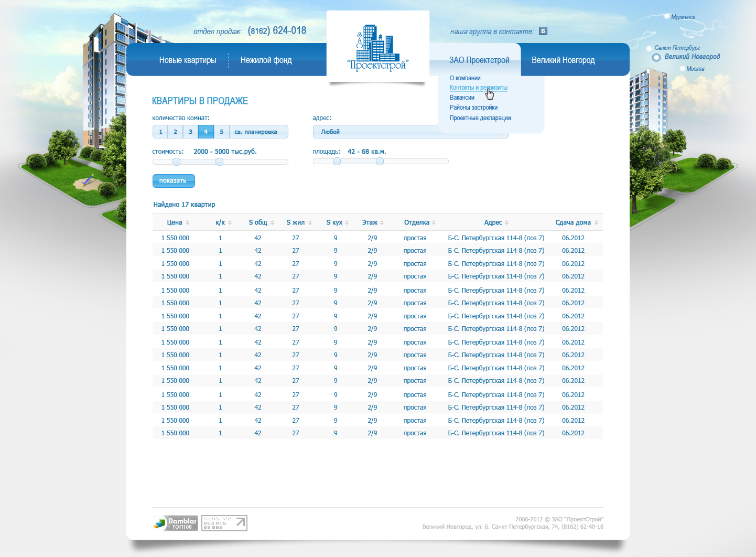The image size is (756, 557).
Task: Toggle 3-room filter button
Action: pyautogui.click(x=190, y=132)
